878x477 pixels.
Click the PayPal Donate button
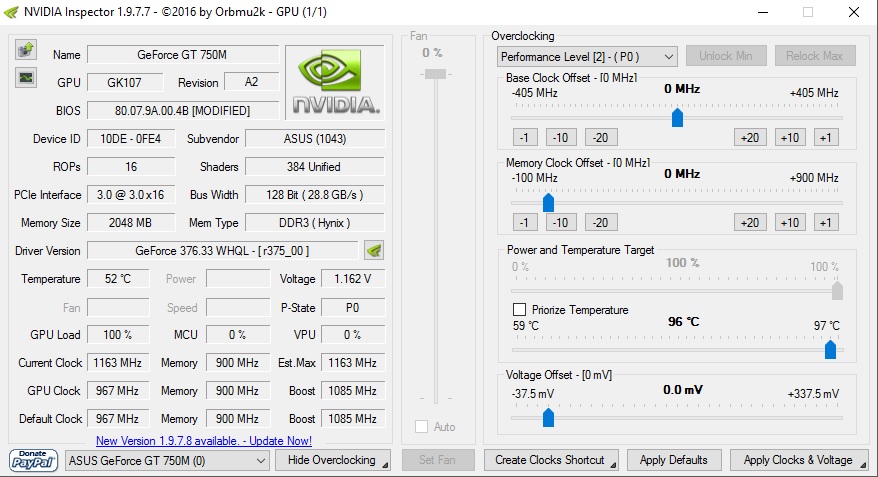pos(33,460)
